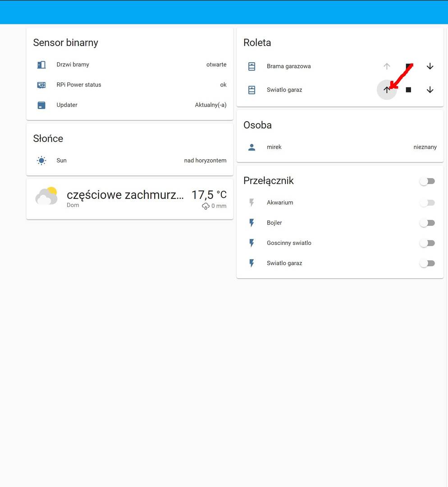Click the Osoba card title

pyautogui.click(x=257, y=125)
